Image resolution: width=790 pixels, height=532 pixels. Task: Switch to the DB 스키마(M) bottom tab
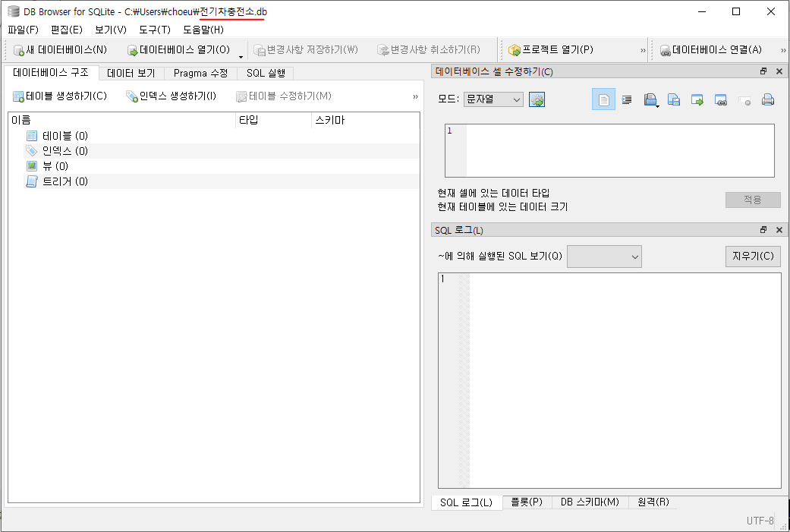(x=590, y=502)
